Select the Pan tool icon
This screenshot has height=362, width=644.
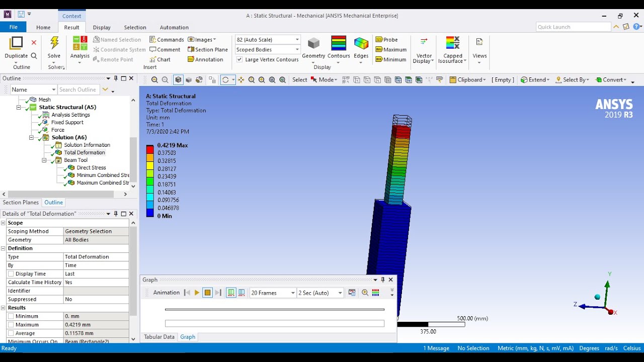point(241,80)
